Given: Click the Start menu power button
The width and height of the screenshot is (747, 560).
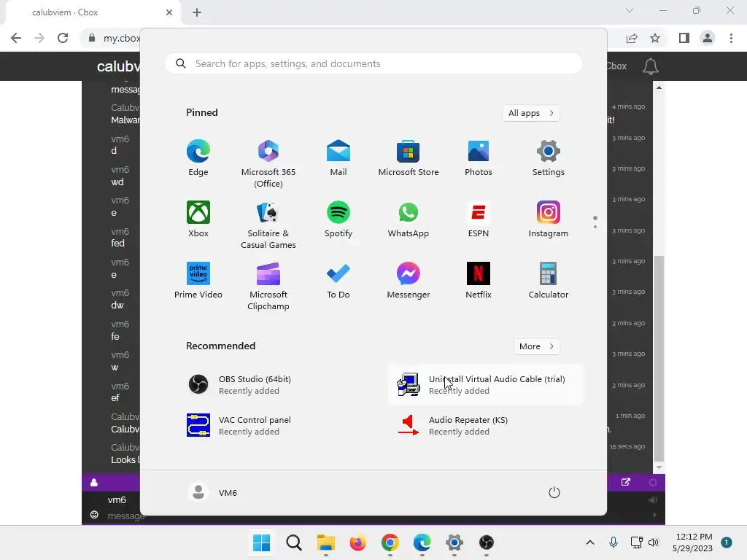Looking at the screenshot, I should (x=554, y=492).
